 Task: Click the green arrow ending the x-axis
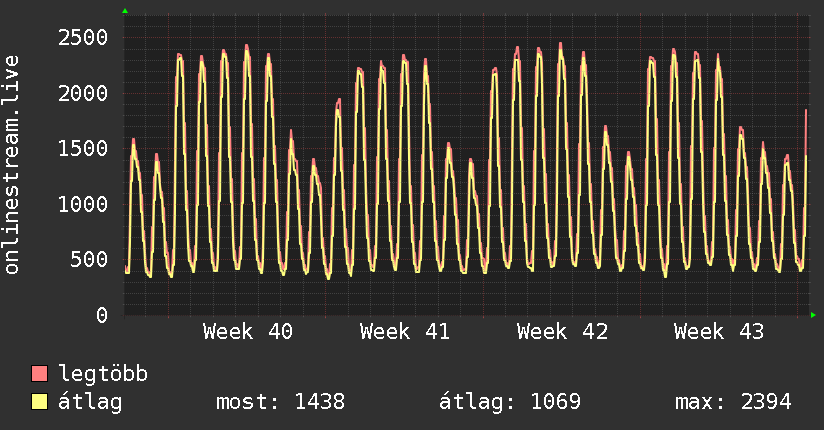click(x=813, y=315)
